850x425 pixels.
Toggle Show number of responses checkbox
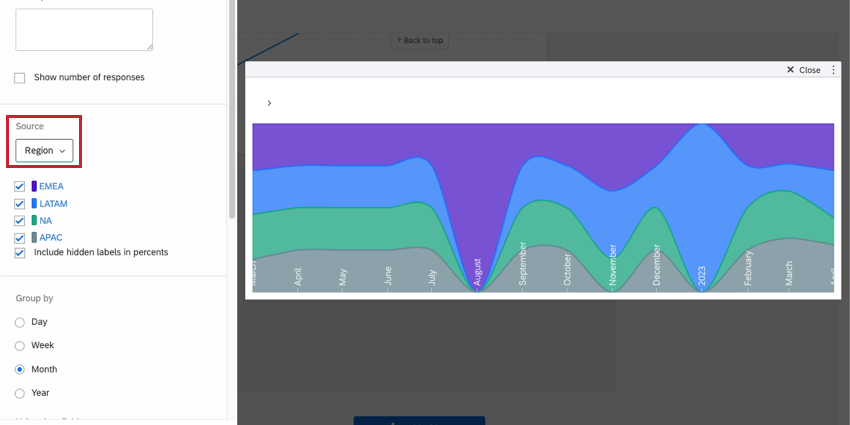click(x=20, y=78)
